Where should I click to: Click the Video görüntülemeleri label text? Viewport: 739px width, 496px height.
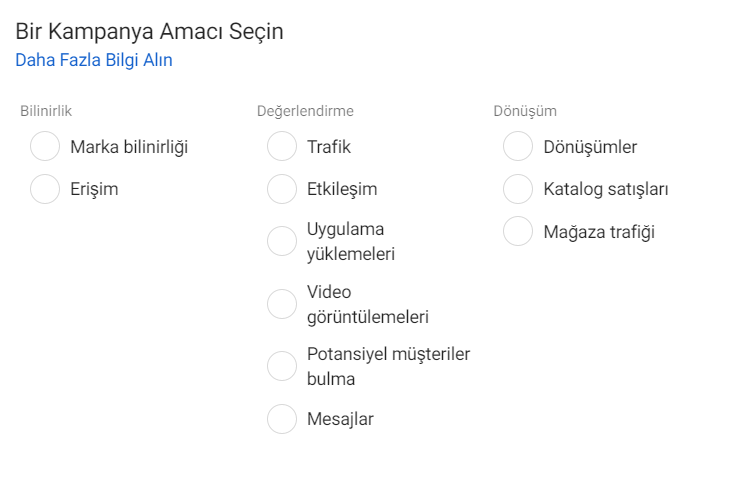[x=367, y=305]
